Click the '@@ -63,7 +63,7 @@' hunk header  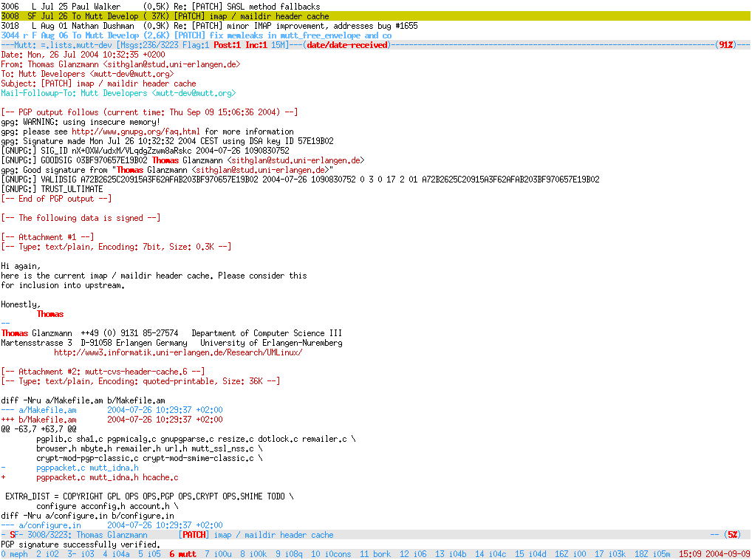[38, 429]
